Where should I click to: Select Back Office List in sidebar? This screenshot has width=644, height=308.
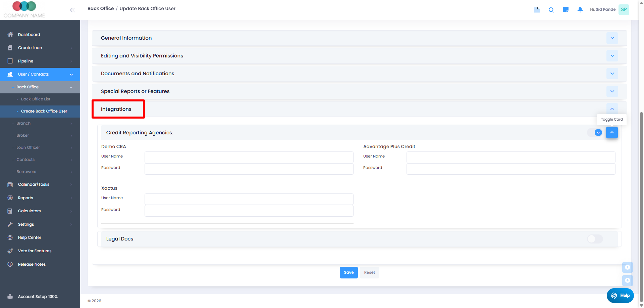point(36,99)
